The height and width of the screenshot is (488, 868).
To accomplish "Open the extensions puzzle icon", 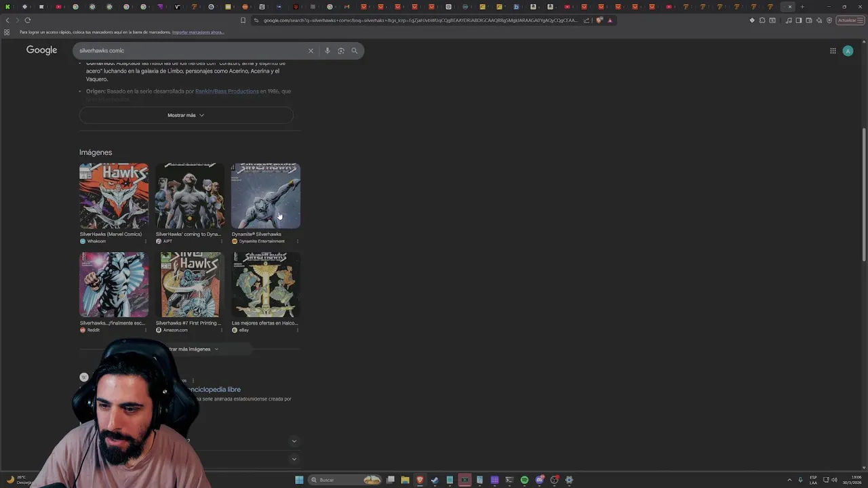I will tap(762, 20).
